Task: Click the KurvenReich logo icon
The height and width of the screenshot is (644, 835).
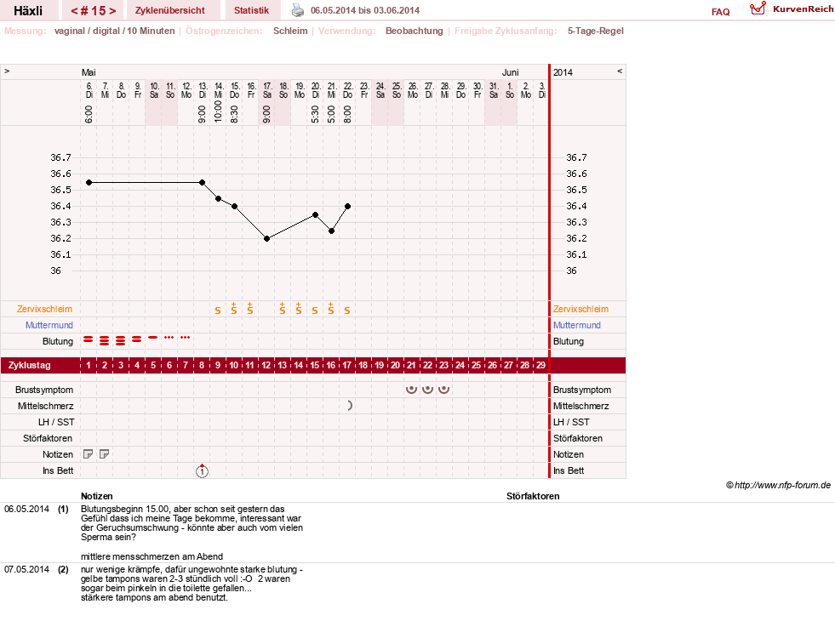Action: (758, 9)
